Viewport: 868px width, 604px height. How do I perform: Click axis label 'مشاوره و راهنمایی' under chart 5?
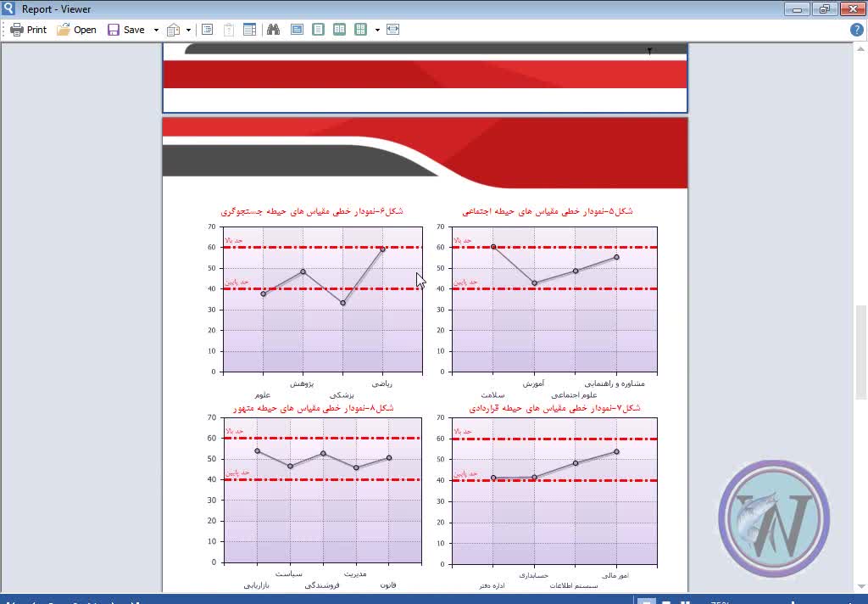615,383
